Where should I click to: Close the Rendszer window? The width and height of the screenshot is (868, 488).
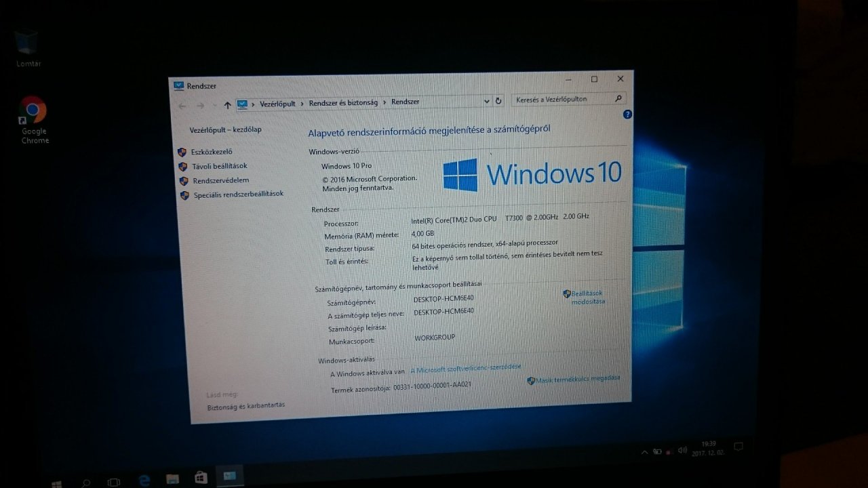[x=620, y=79]
